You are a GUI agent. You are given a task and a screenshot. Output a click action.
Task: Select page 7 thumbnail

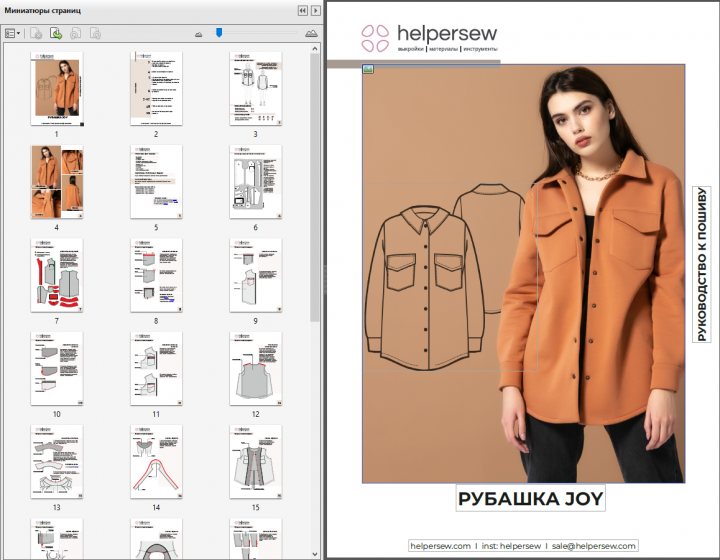point(57,275)
